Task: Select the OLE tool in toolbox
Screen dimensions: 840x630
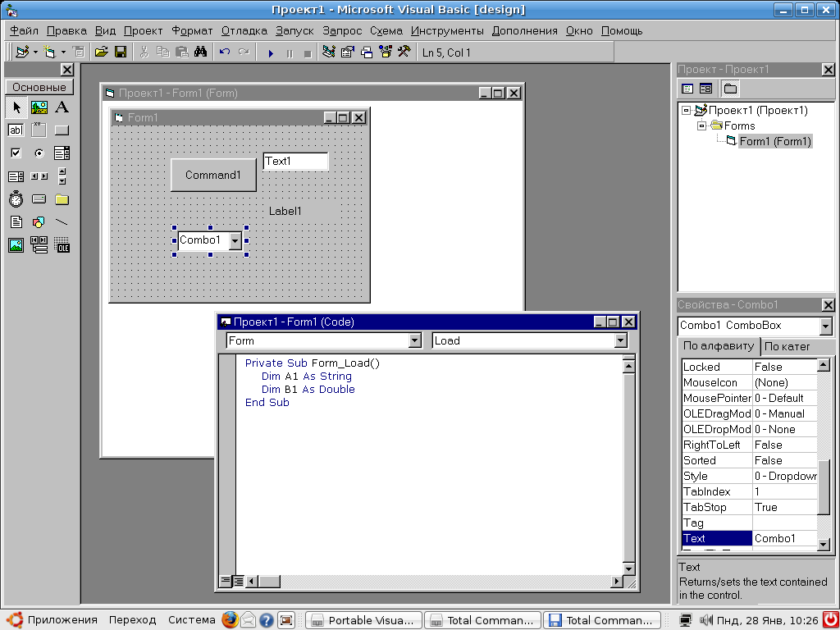Action: (x=62, y=245)
